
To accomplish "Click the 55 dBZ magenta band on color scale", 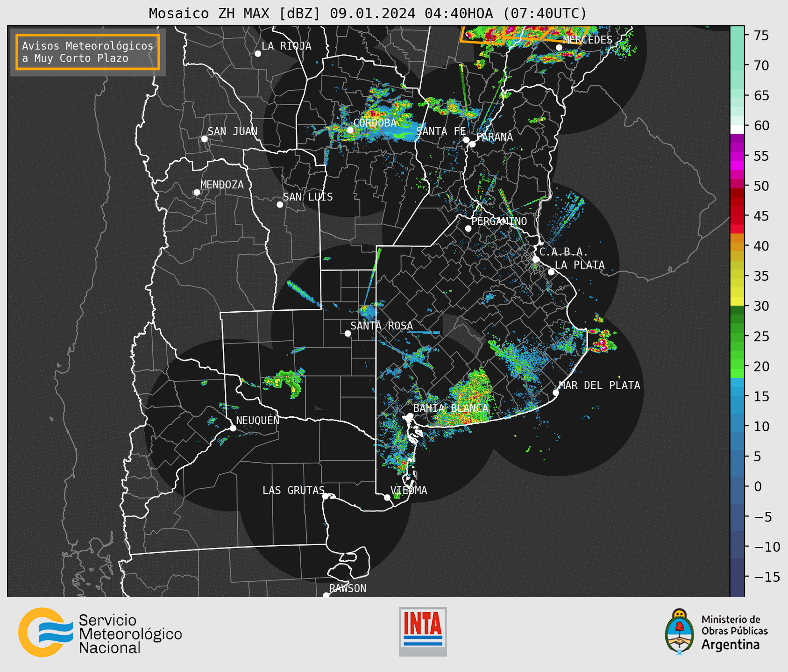I will click(x=737, y=156).
